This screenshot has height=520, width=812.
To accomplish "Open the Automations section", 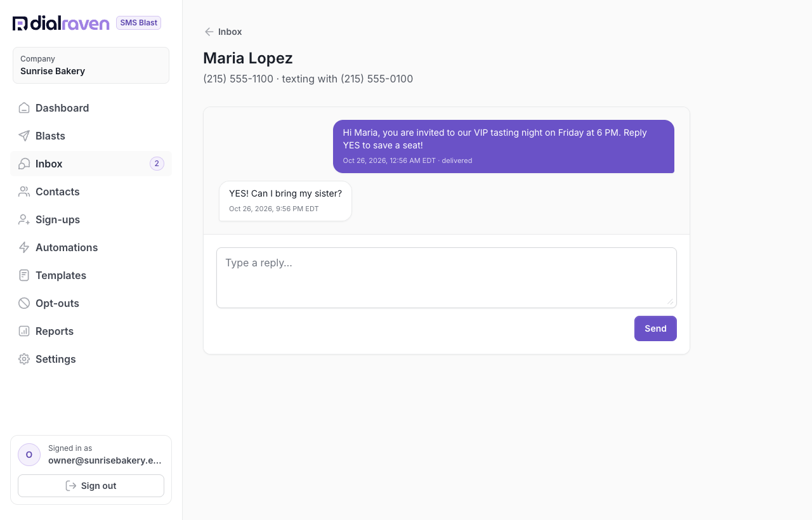I will 91,247.
